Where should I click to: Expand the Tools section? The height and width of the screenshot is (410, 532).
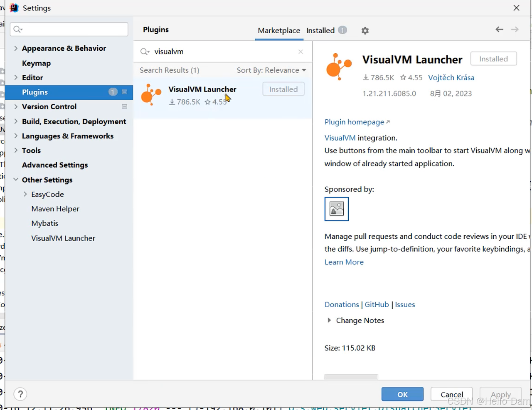pos(16,151)
